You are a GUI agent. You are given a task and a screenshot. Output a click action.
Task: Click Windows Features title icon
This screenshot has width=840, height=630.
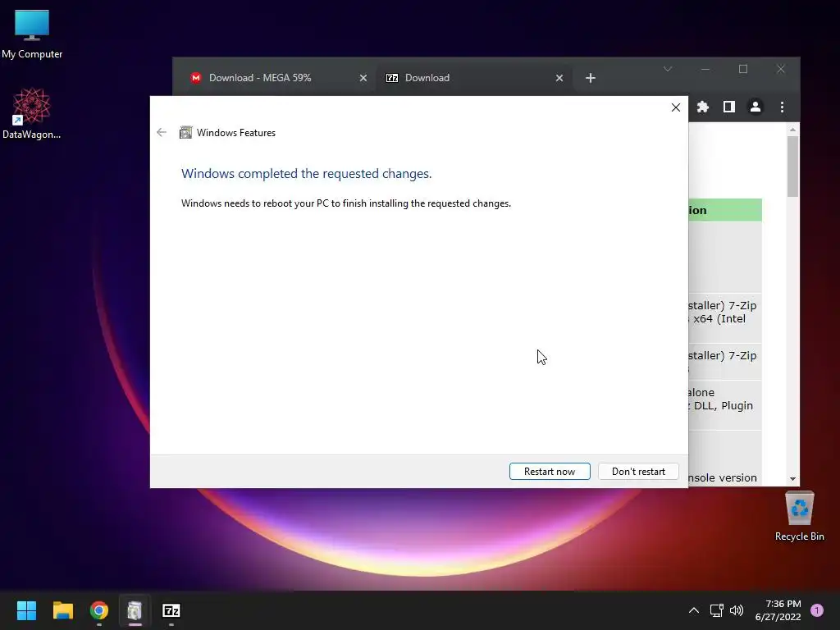pos(185,132)
